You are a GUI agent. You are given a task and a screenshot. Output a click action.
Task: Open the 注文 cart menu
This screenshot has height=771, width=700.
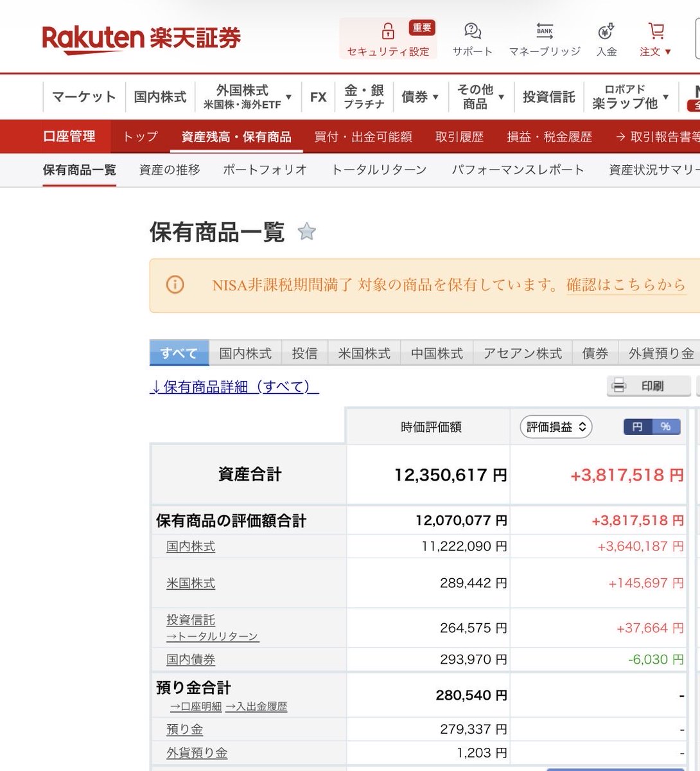656,39
